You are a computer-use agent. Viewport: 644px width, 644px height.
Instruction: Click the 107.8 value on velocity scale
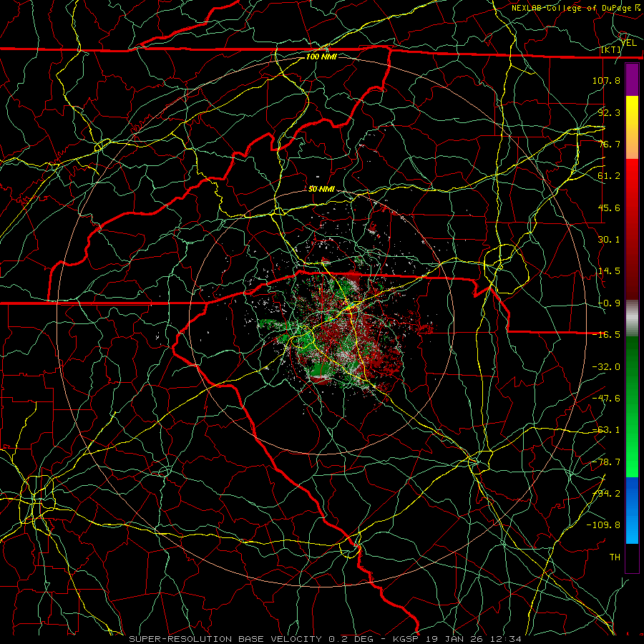[606, 80]
